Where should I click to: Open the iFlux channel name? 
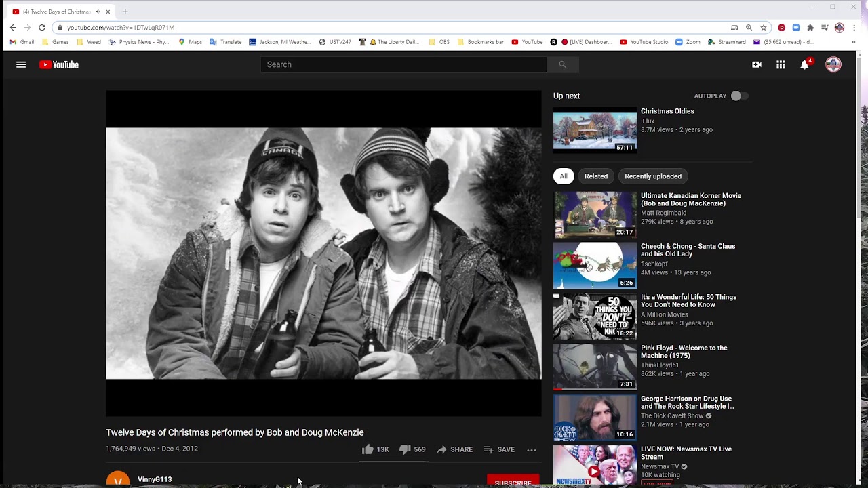[648, 121]
